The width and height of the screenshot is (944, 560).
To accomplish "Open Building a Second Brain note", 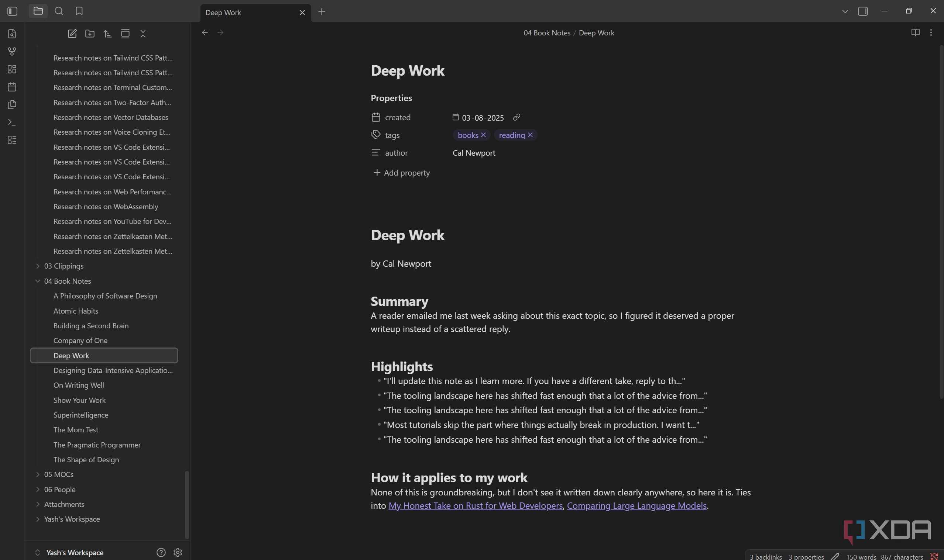I will [104, 326].
